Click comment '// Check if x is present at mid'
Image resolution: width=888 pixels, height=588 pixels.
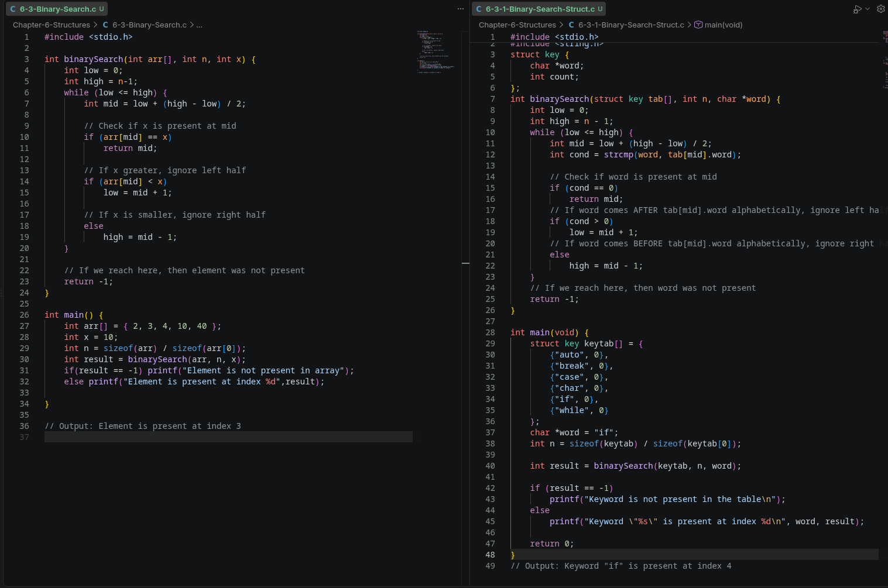[160, 126]
